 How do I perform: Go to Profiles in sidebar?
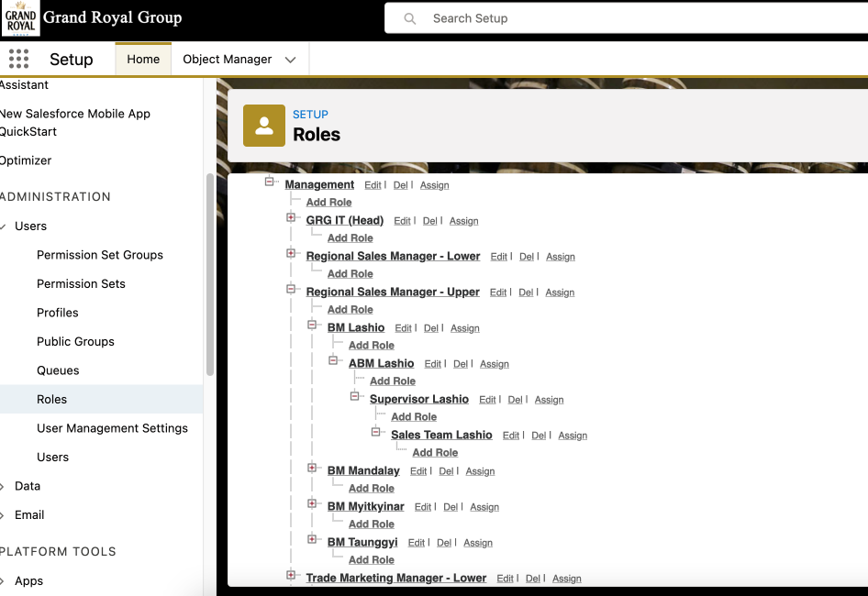coord(58,313)
